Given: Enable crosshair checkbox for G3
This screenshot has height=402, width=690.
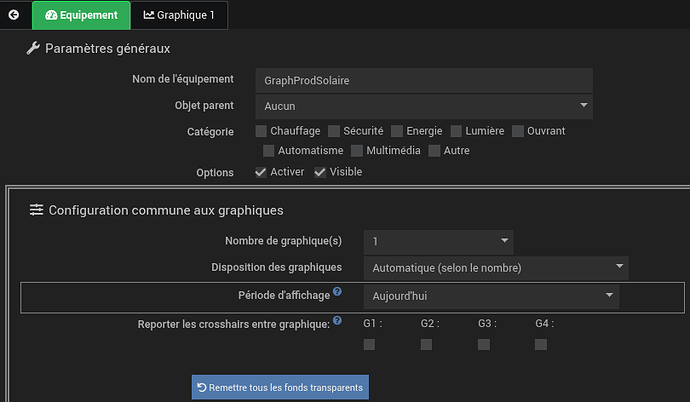Looking at the screenshot, I should tap(484, 345).
